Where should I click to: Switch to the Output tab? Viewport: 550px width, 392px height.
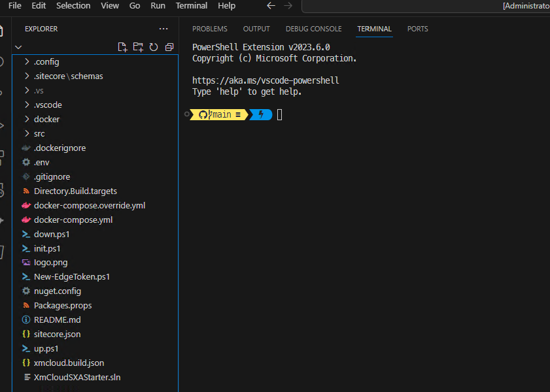point(256,29)
